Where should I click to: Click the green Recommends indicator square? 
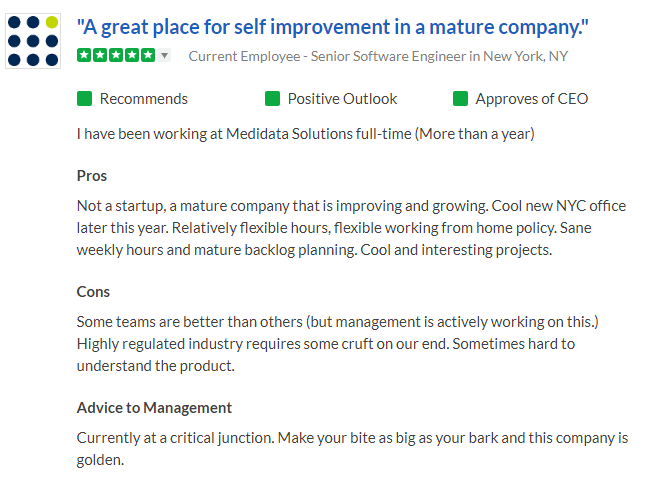click(x=84, y=99)
